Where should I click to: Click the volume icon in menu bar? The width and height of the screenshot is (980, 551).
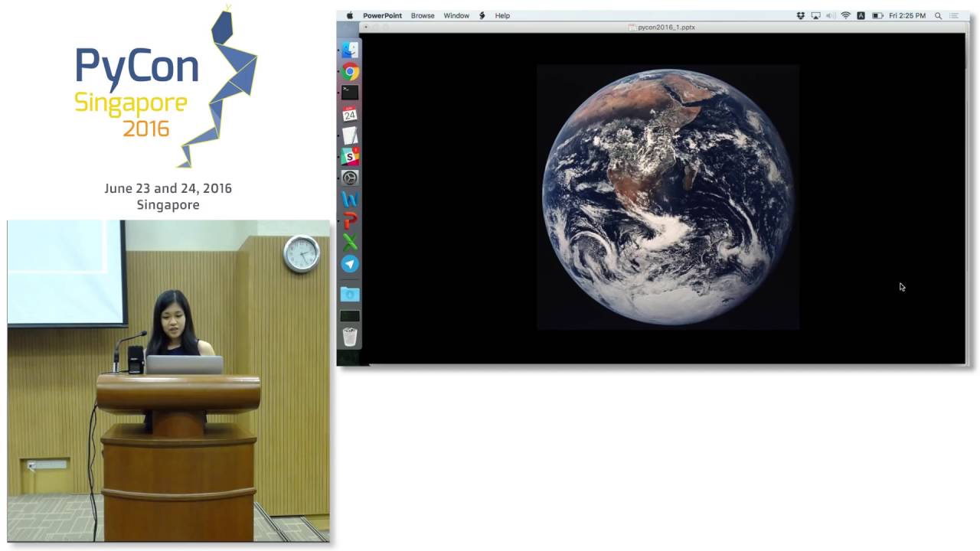831,15
